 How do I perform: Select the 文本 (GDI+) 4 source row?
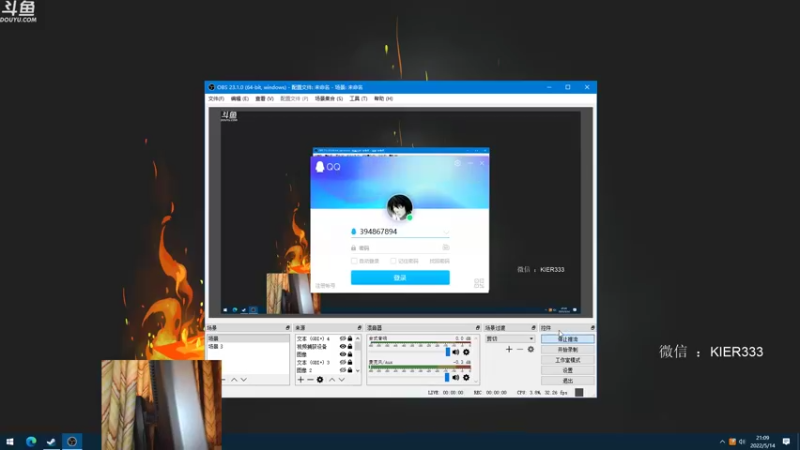click(324, 339)
